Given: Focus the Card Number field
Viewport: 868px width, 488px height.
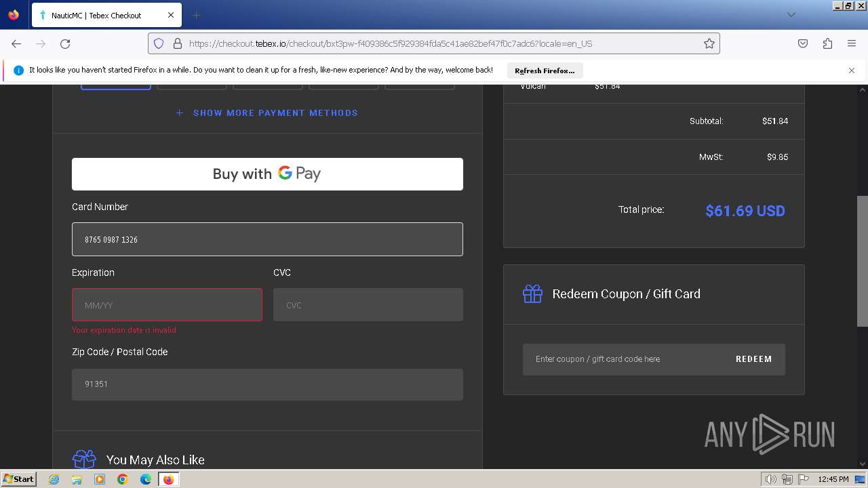Looking at the screenshot, I should click(267, 239).
